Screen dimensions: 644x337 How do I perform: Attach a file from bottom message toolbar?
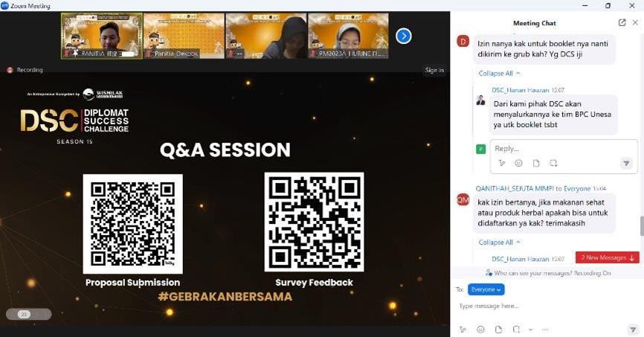point(498,330)
